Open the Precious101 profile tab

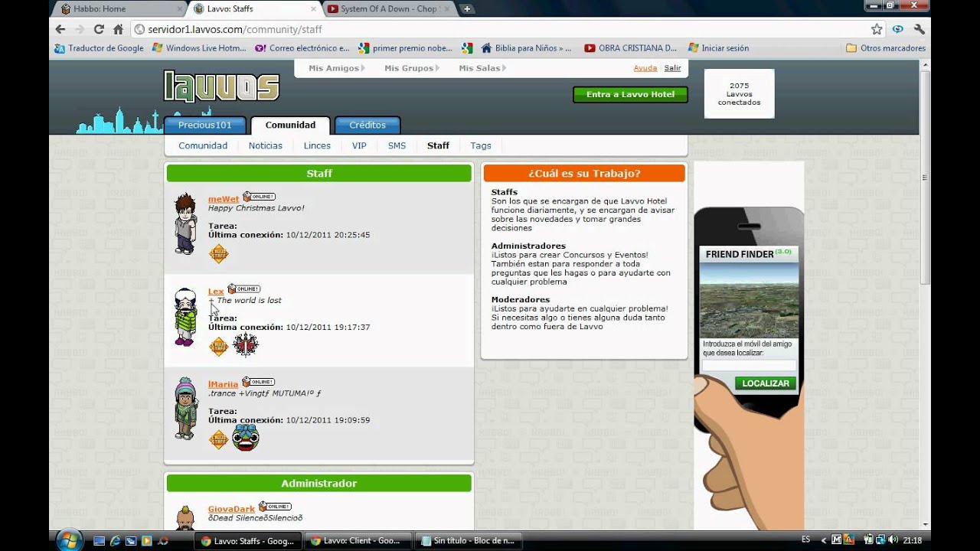point(204,126)
